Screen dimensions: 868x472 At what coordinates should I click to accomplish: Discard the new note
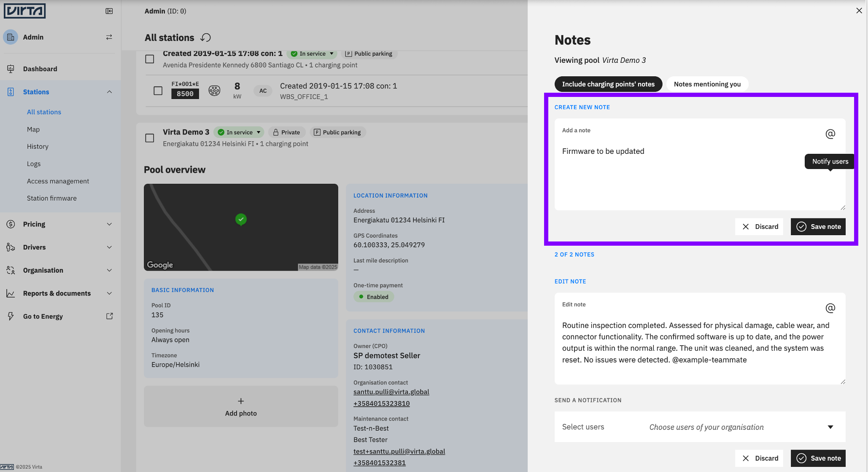(759, 227)
